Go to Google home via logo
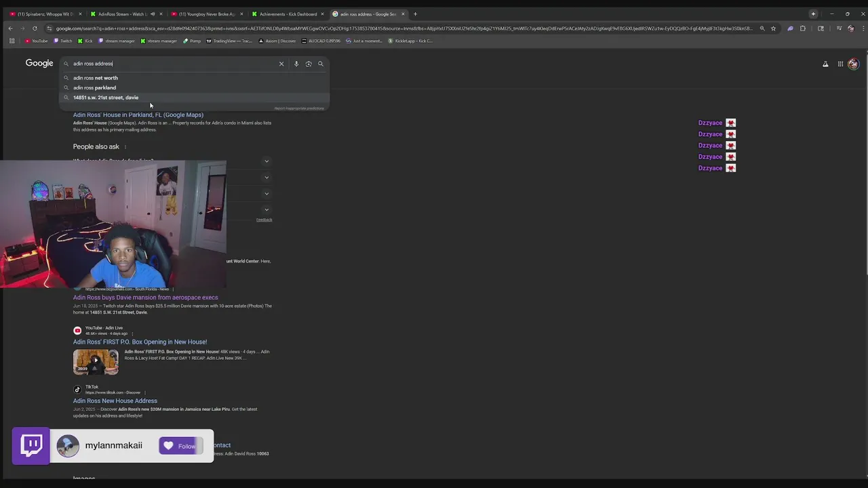The width and height of the screenshot is (868, 488). (39, 63)
